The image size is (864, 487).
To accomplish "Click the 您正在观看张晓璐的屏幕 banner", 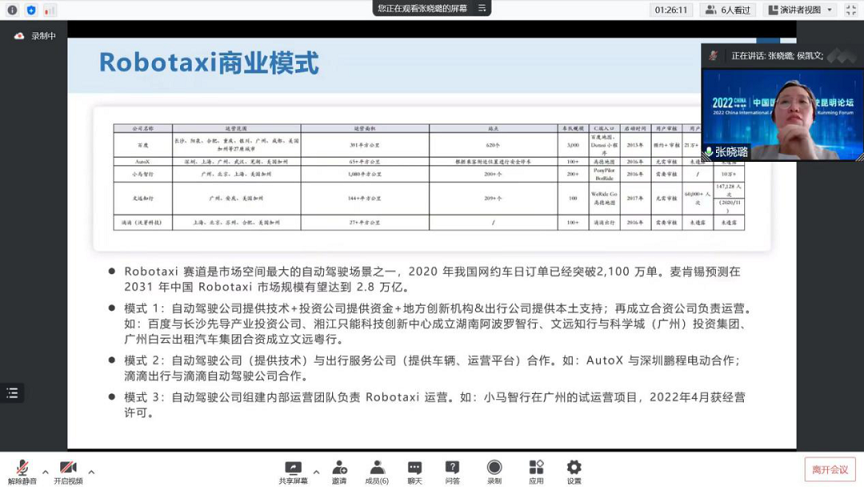I will pyautogui.click(x=422, y=8).
